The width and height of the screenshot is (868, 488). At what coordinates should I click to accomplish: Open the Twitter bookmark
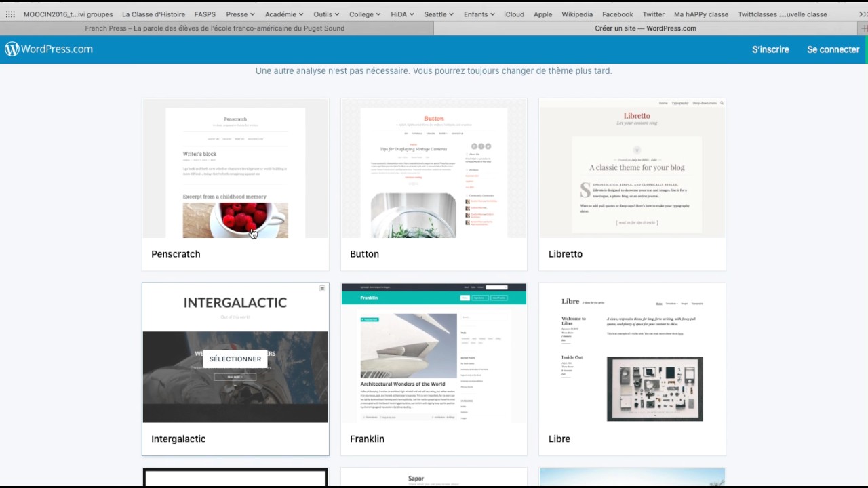pos(654,14)
